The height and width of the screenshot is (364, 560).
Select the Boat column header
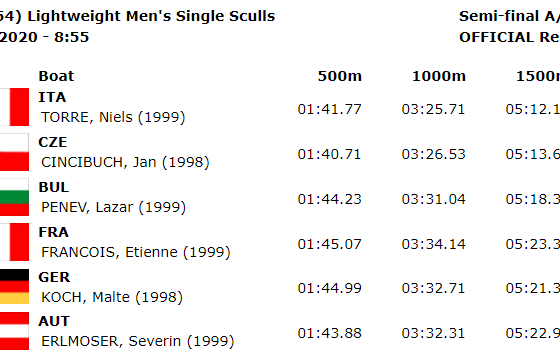(56, 76)
